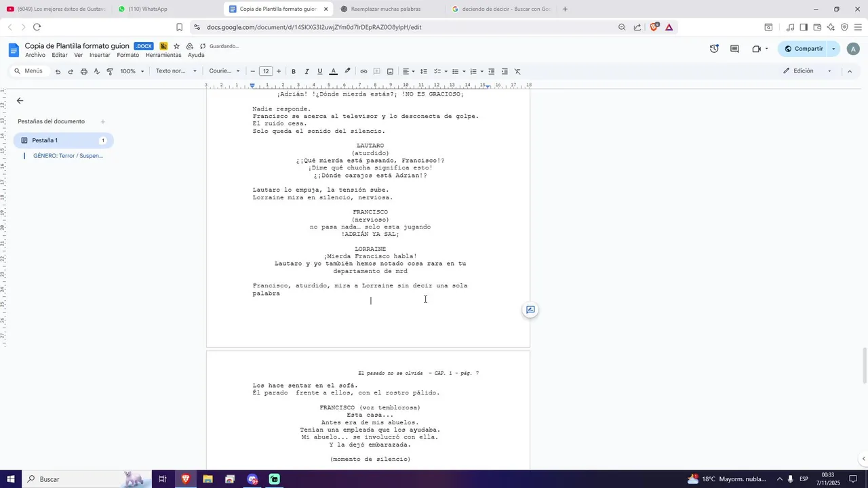Open the Archivo menu
The width and height of the screenshot is (868, 488).
coord(35,56)
